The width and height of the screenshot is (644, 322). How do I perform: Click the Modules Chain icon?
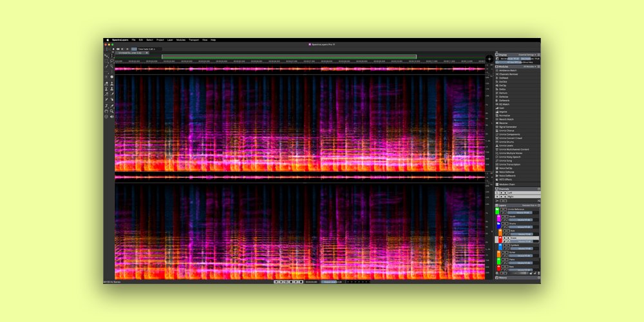point(497,185)
